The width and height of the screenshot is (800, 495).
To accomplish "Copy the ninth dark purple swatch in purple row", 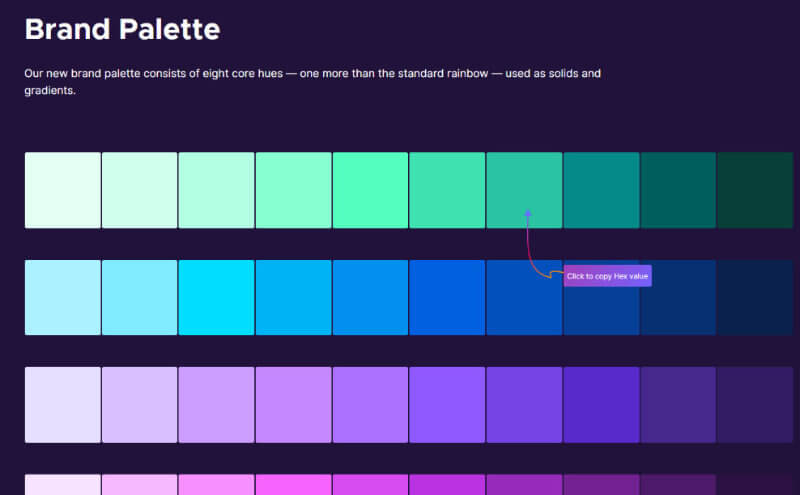I will pos(679,405).
